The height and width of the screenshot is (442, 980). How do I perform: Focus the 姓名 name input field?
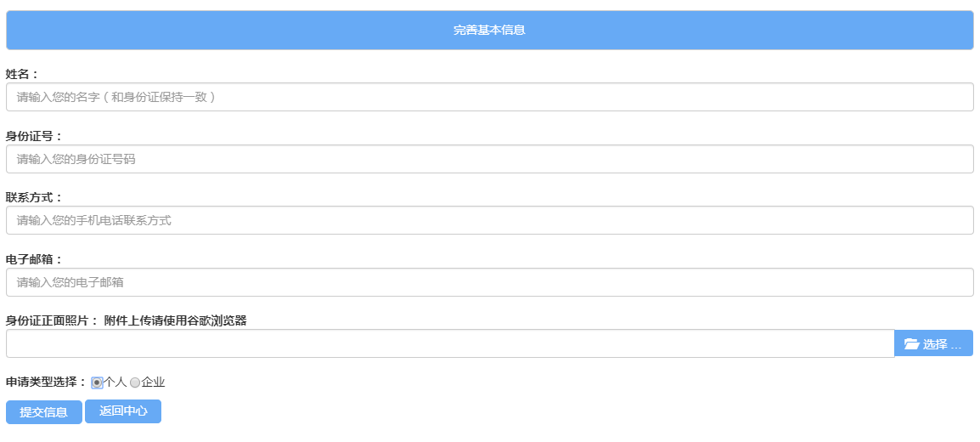tap(490, 97)
